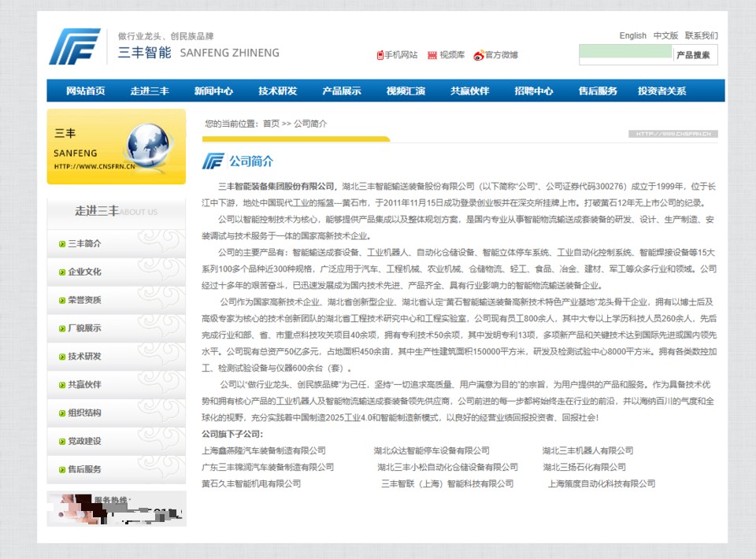The height and width of the screenshot is (559, 756).
Task: Open 视频汇演 navigation menu
Action: [x=406, y=91]
